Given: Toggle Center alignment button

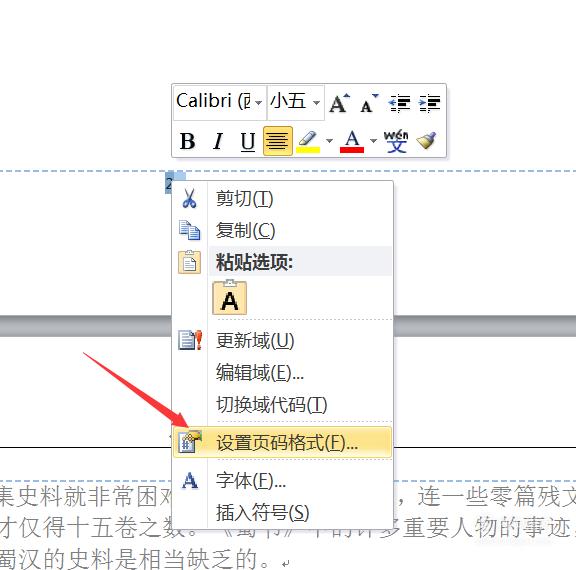Looking at the screenshot, I should pyautogui.click(x=278, y=141).
